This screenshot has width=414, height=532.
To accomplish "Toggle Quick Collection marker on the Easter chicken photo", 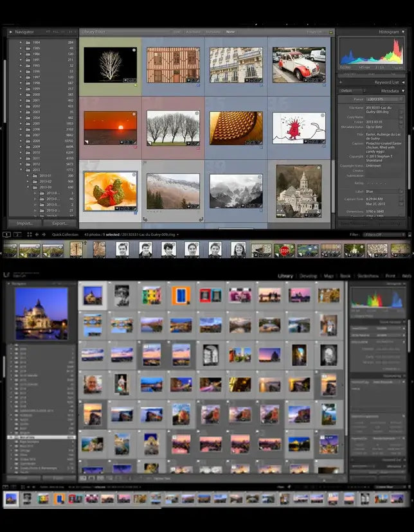I will pos(134,175).
